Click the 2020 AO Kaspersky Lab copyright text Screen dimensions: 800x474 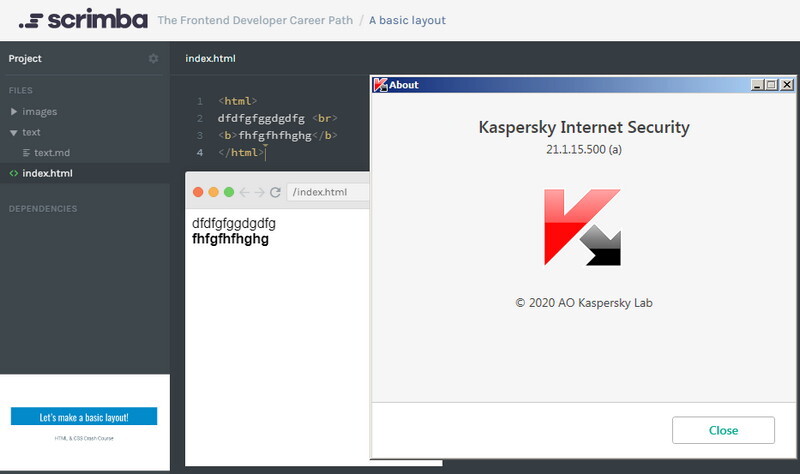coord(584,303)
